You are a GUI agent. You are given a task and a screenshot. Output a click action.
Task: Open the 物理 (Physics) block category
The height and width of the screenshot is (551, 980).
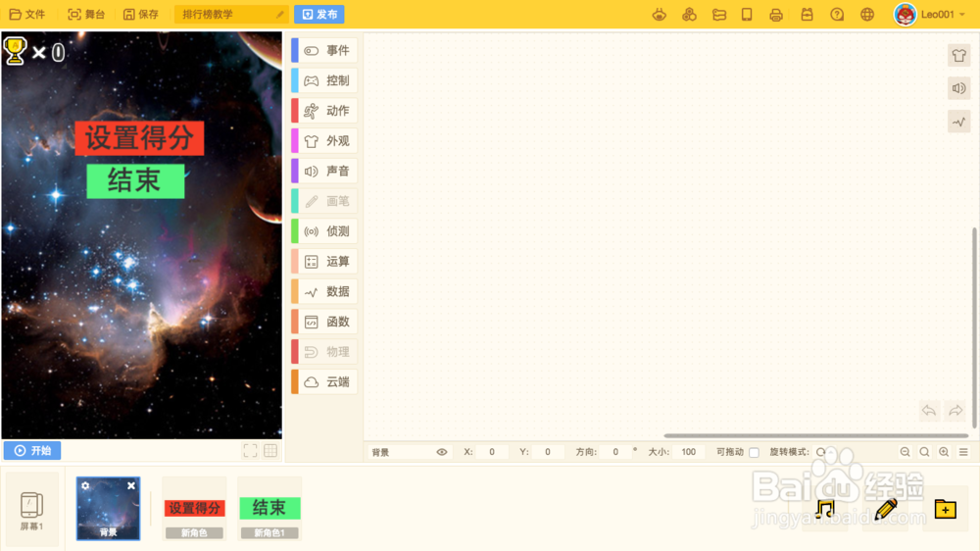click(x=324, y=352)
